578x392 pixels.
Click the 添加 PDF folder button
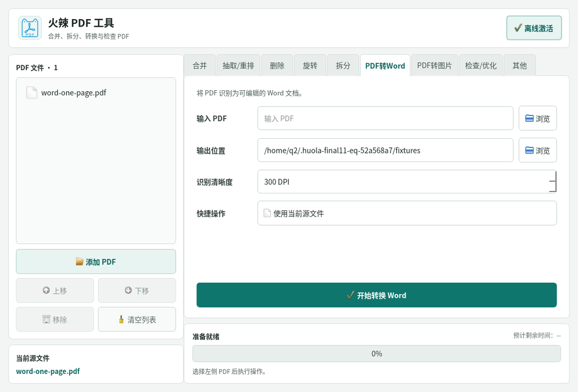(x=96, y=262)
